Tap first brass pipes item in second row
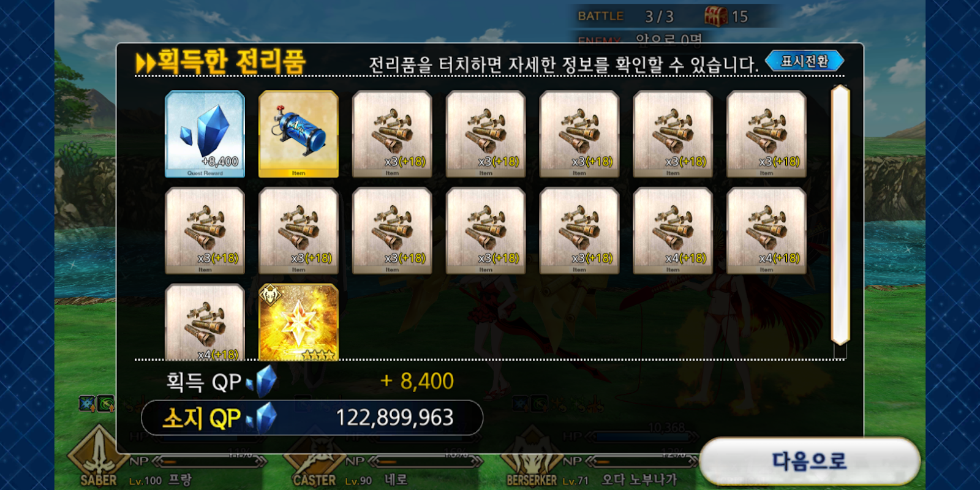 tap(205, 230)
